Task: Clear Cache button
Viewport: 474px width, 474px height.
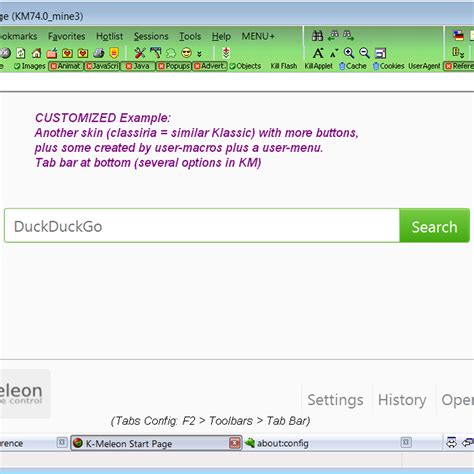Action: point(353,66)
